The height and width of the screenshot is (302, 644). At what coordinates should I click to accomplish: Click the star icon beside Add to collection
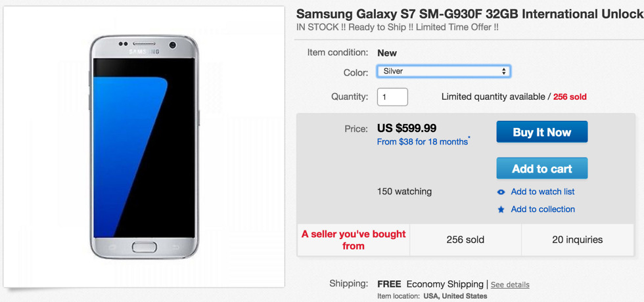(x=501, y=209)
